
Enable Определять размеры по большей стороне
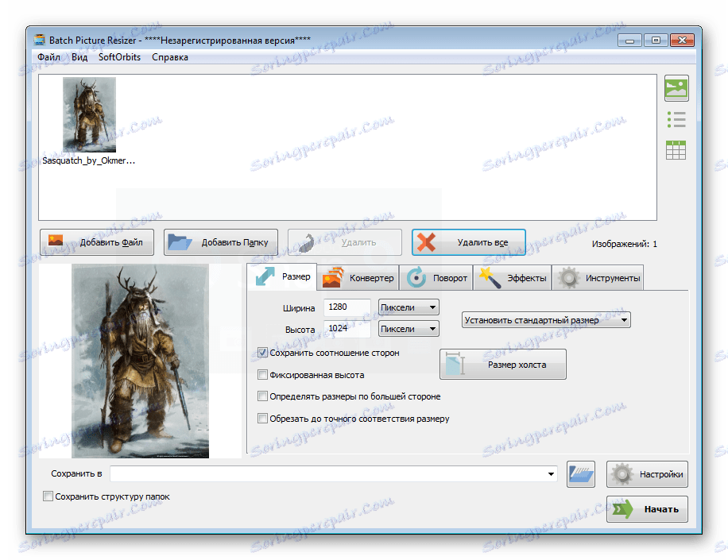(x=263, y=396)
